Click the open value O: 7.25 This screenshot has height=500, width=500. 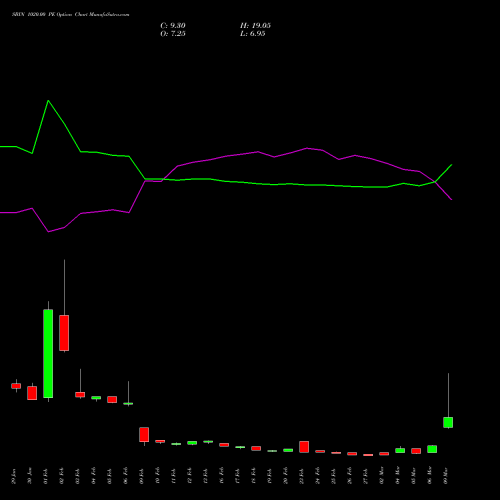point(173,34)
